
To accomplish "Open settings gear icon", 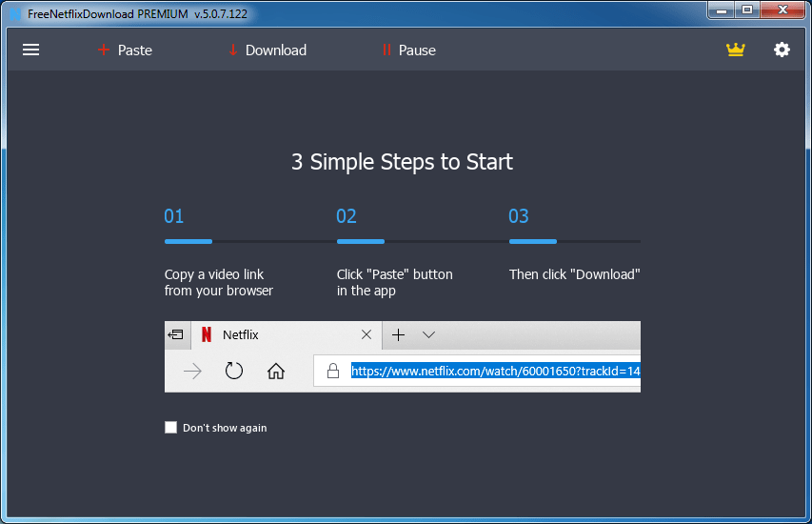I will pos(782,50).
